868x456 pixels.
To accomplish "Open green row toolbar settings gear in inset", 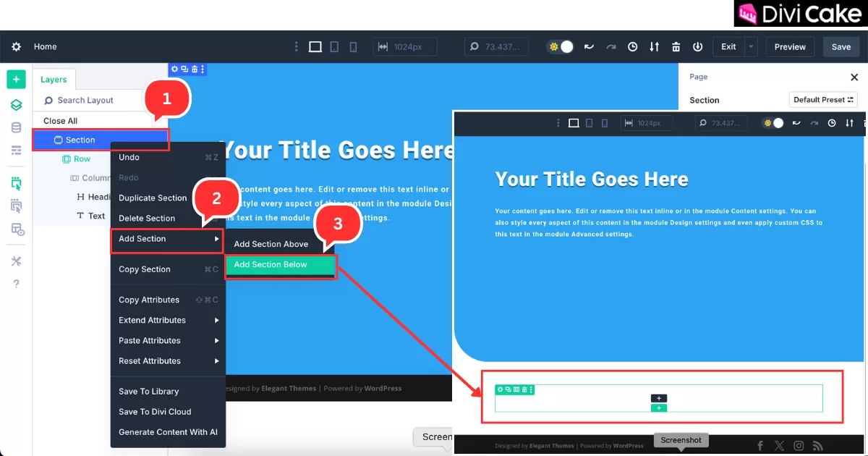I will tap(500, 389).
